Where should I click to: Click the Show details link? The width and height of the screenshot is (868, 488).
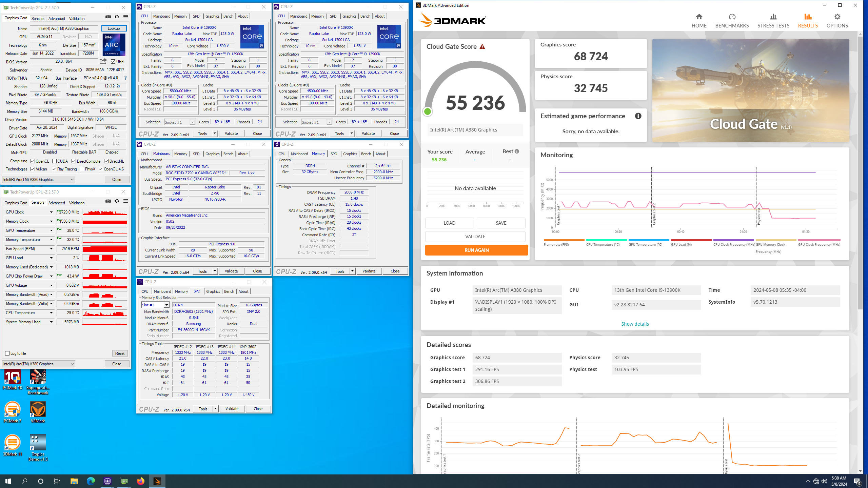pos(635,324)
